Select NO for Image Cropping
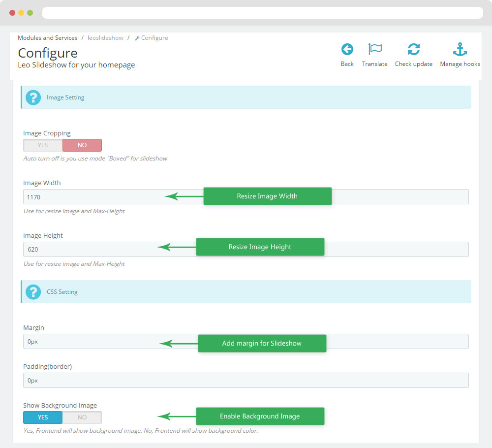 [x=82, y=145]
